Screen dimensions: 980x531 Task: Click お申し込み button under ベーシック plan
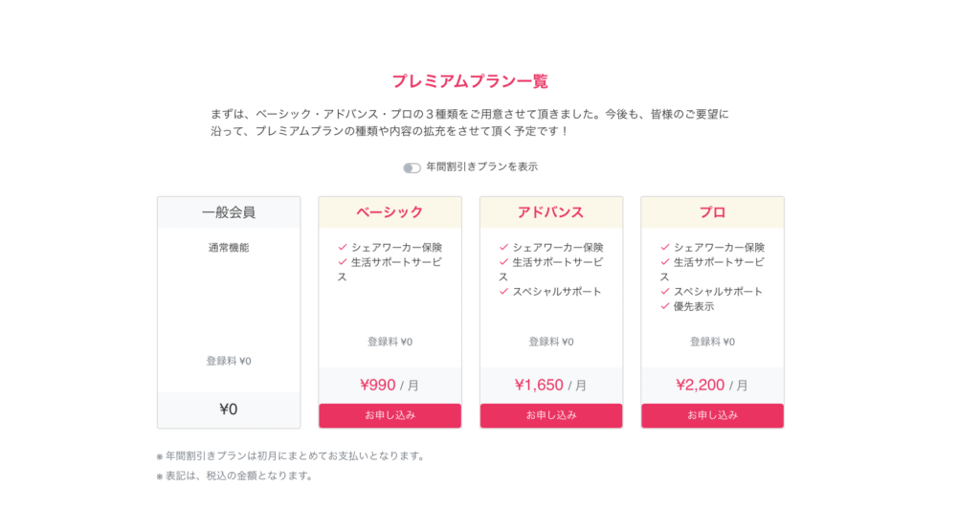point(390,415)
